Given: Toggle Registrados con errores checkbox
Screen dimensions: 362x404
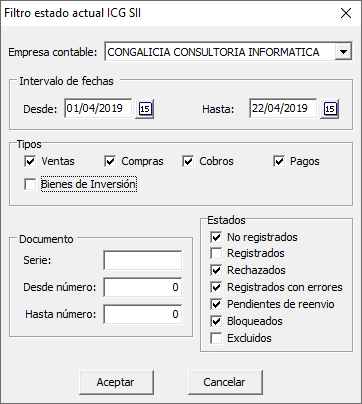Looking at the screenshot, I should click(x=216, y=287).
